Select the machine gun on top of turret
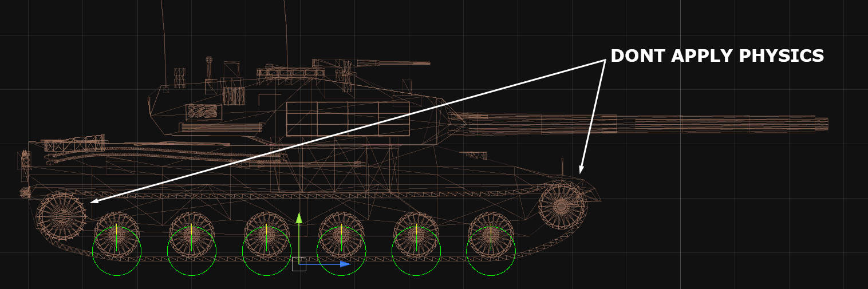The width and height of the screenshot is (868, 289). pos(371,63)
